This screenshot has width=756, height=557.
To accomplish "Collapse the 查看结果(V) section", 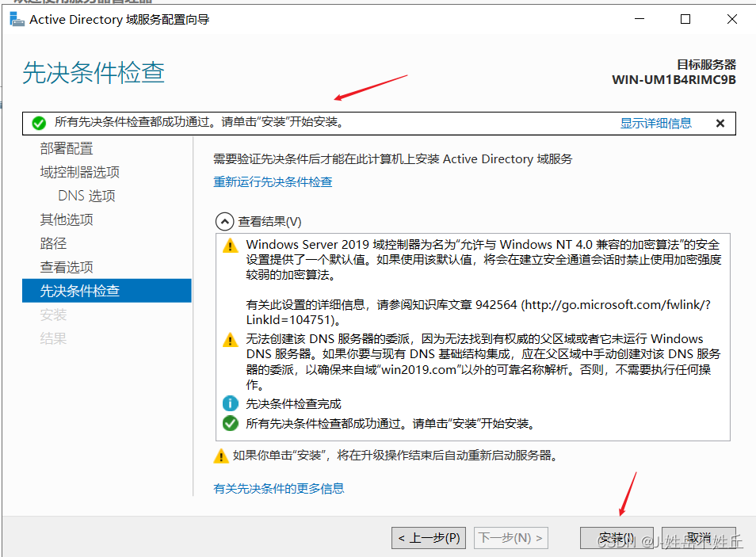I will pos(225,222).
